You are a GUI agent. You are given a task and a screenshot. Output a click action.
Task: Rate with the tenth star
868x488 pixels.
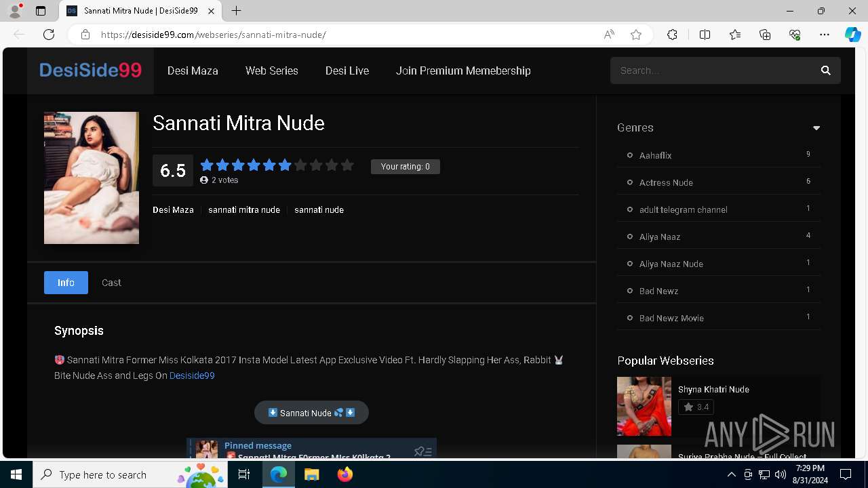click(x=347, y=165)
